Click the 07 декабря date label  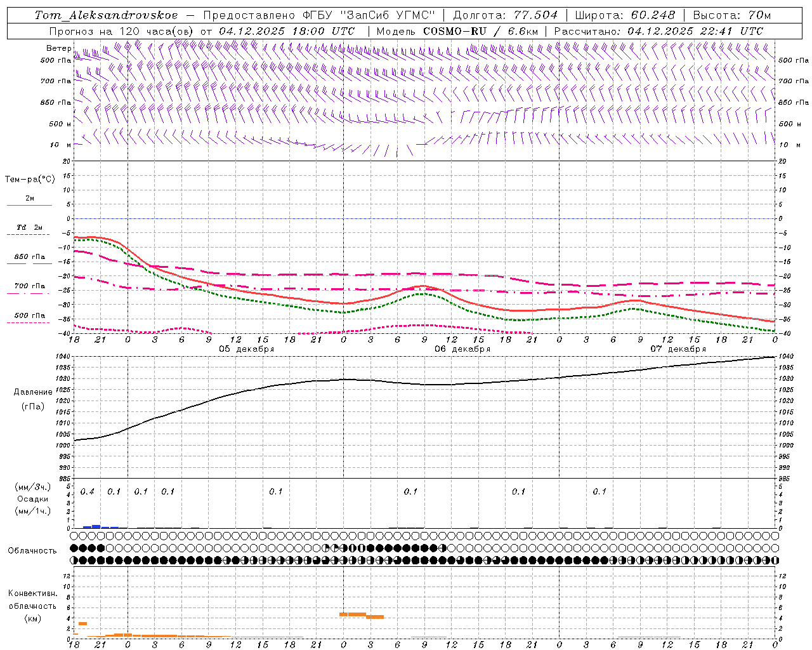(678, 349)
